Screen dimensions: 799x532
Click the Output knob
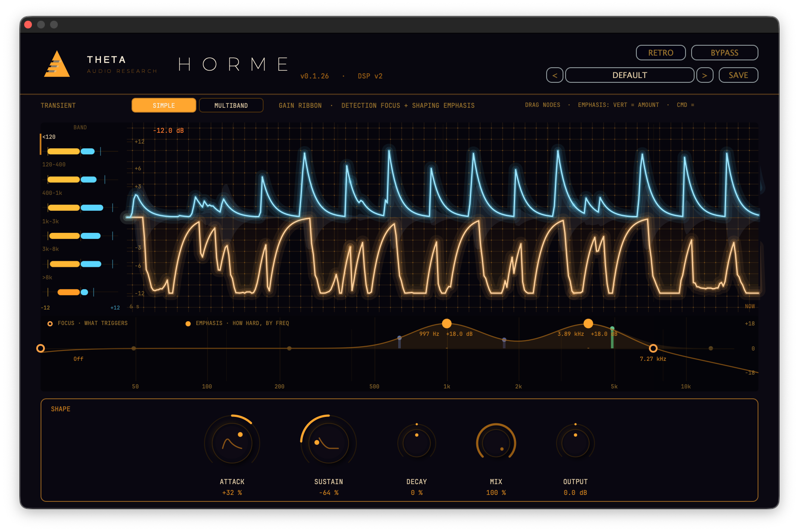tap(576, 443)
